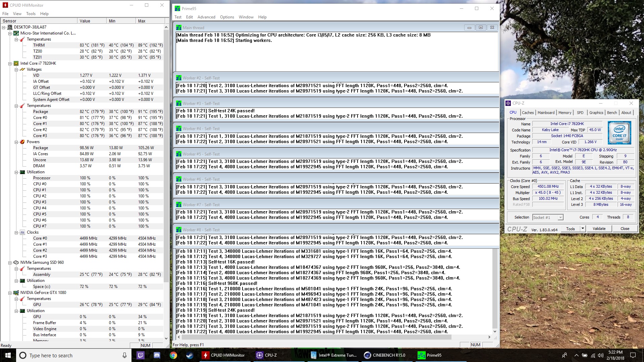
Task: Switch to CPUID HWMonitor taskbar button
Action: coord(224,355)
